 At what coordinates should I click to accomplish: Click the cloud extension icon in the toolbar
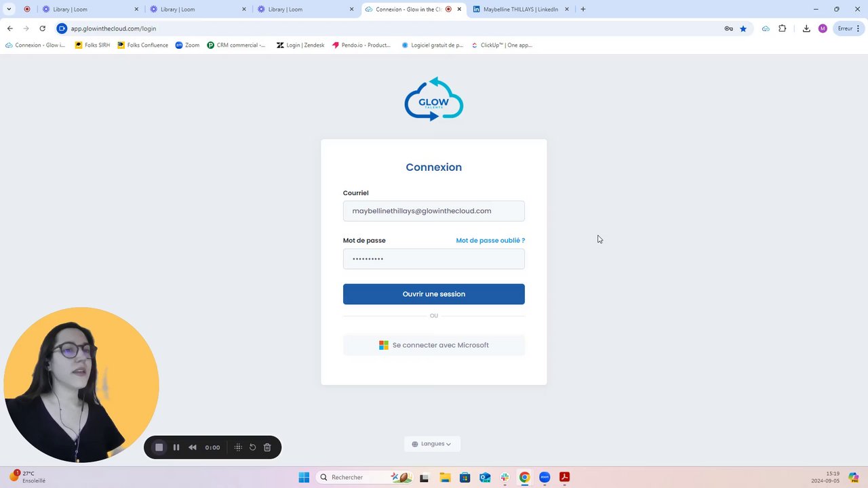coord(766,28)
